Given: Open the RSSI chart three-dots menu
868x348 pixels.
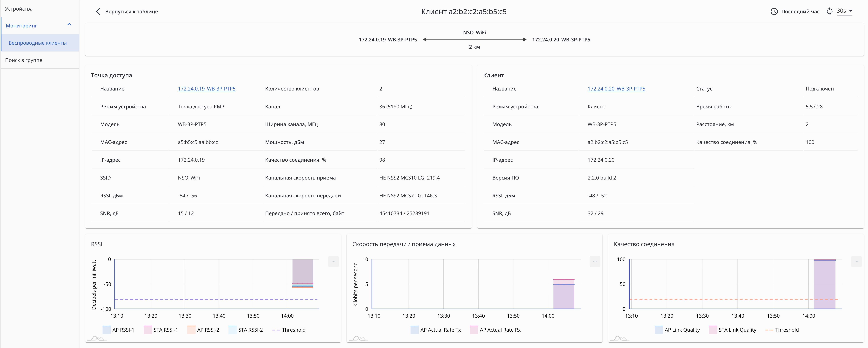Looking at the screenshot, I should 333,262.
